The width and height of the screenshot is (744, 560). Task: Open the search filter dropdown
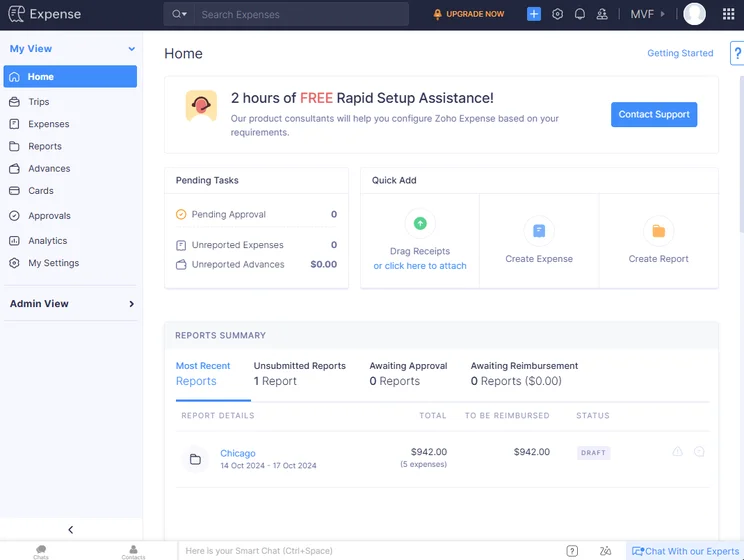point(179,14)
